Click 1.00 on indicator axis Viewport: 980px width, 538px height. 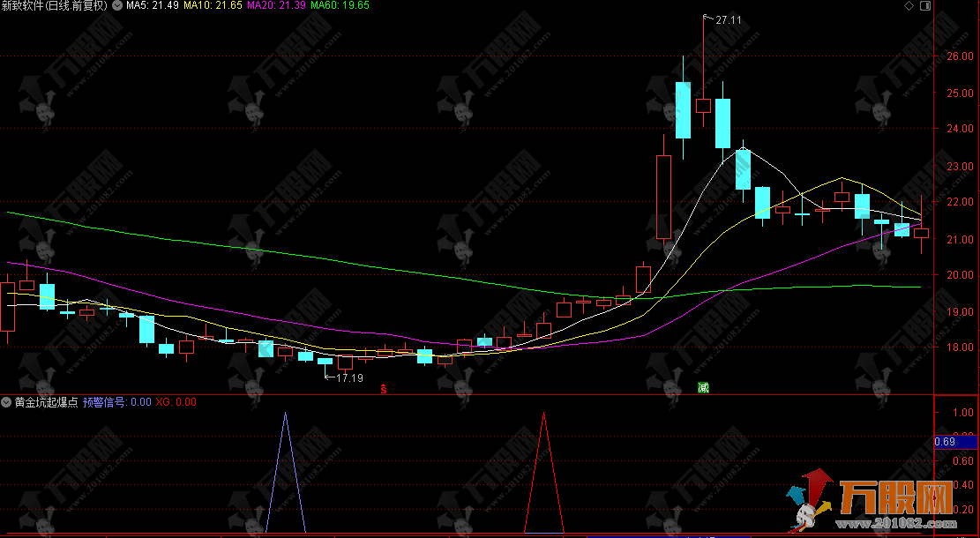pyautogui.click(x=963, y=413)
